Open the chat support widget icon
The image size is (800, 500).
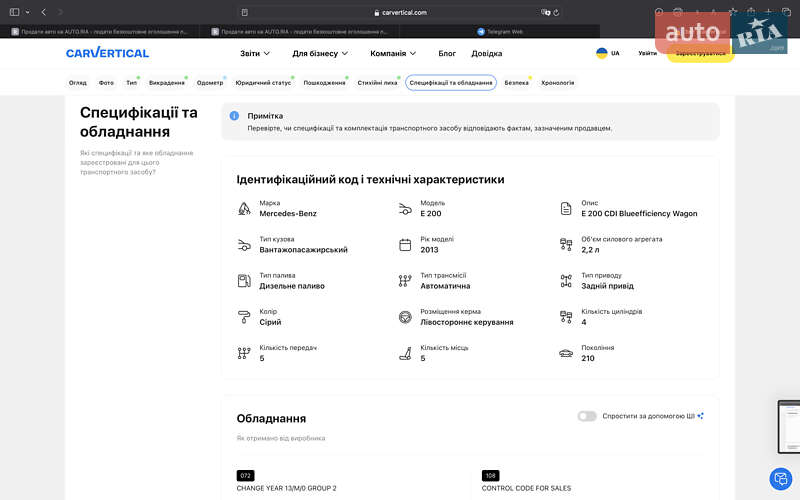point(780,478)
